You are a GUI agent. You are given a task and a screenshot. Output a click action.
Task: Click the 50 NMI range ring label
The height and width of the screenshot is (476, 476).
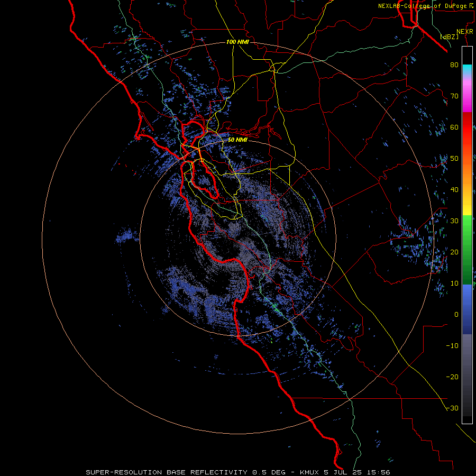pos(237,140)
